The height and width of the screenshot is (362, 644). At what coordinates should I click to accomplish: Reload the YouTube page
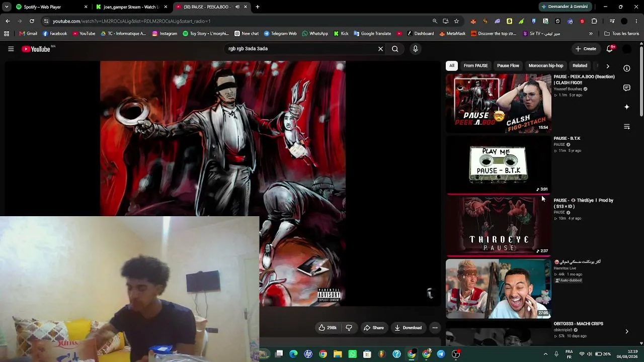(x=32, y=21)
